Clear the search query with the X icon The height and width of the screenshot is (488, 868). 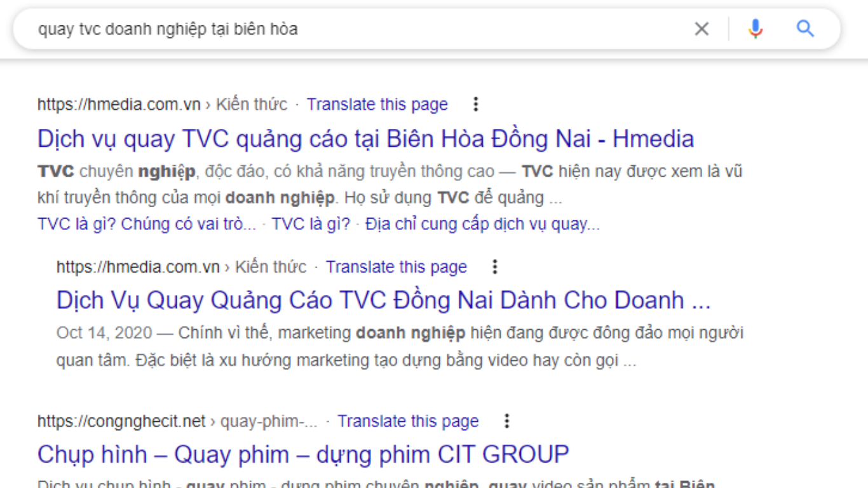(x=702, y=29)
